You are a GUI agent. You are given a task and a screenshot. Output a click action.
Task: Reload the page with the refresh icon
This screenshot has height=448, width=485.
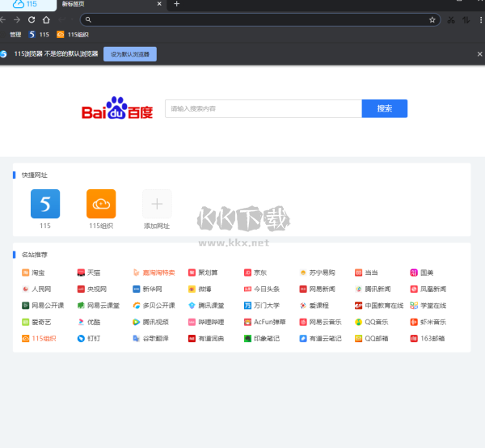[32, 19]
